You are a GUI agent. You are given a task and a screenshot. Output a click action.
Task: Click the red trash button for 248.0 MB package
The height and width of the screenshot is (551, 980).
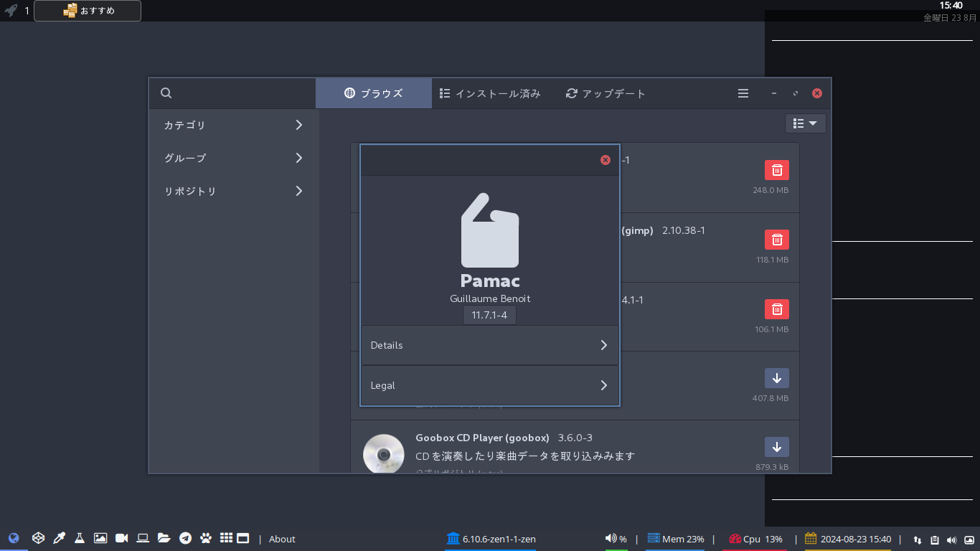click(777, 170)
